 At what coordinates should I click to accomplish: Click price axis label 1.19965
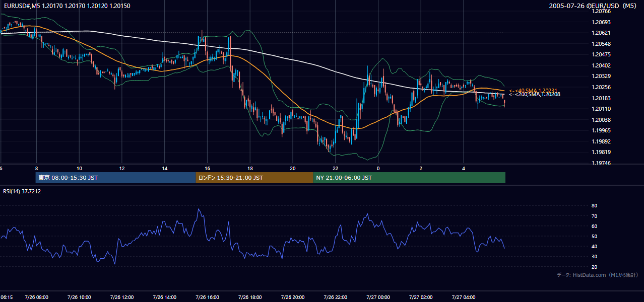pyautogui.click(x=601, y=131)
